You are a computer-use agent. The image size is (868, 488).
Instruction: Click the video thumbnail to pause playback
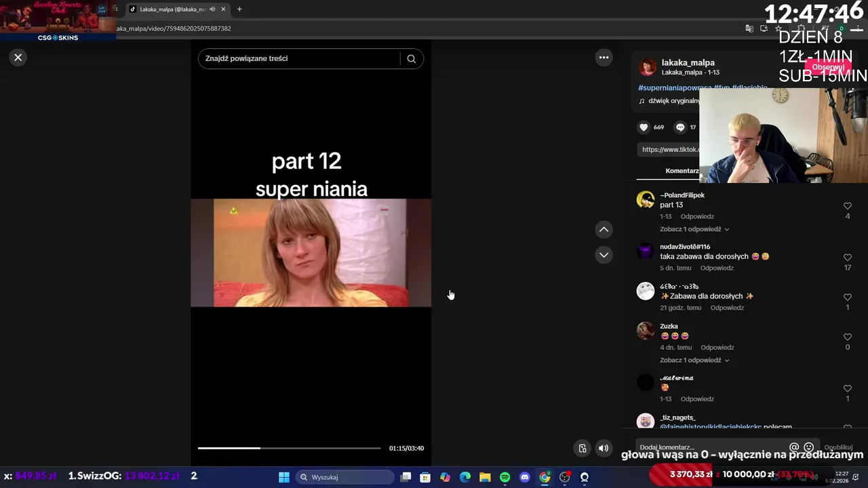tap(311, 252)
